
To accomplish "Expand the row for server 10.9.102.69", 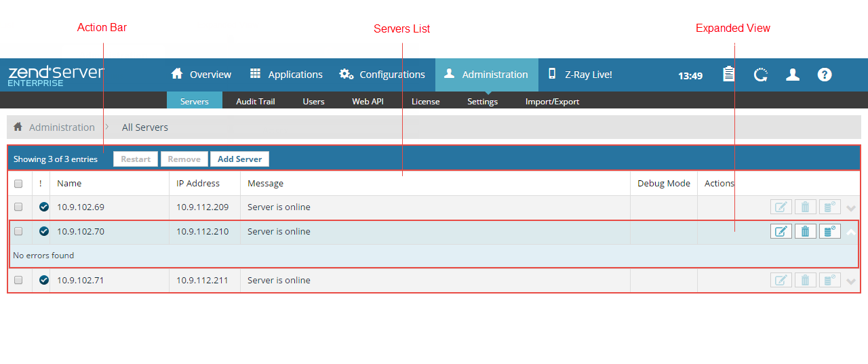I will 851,208.
